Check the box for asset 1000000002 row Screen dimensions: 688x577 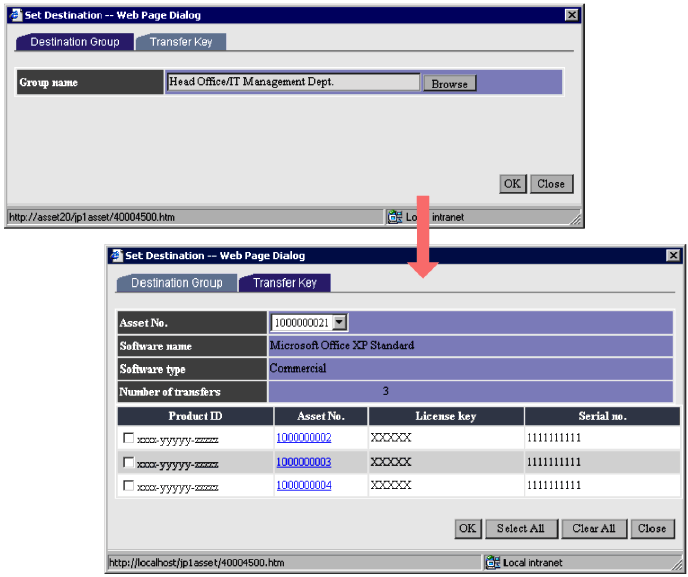point(128,438)
